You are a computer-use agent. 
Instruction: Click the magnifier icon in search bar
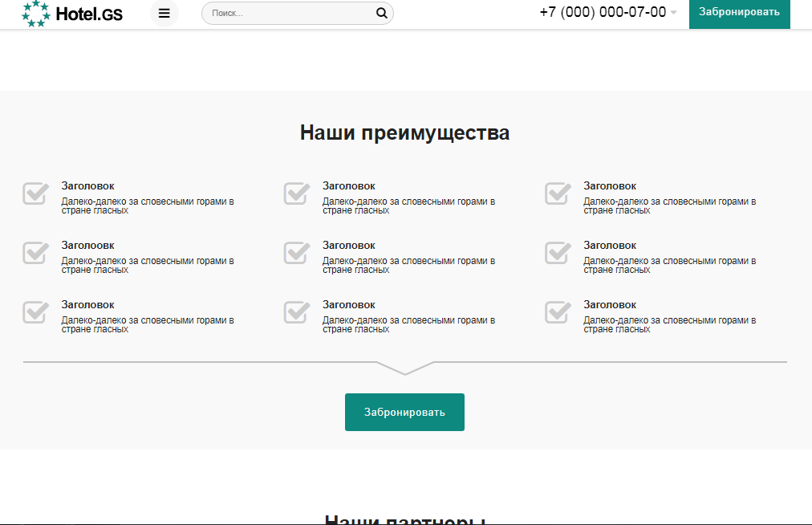point(382,13)
